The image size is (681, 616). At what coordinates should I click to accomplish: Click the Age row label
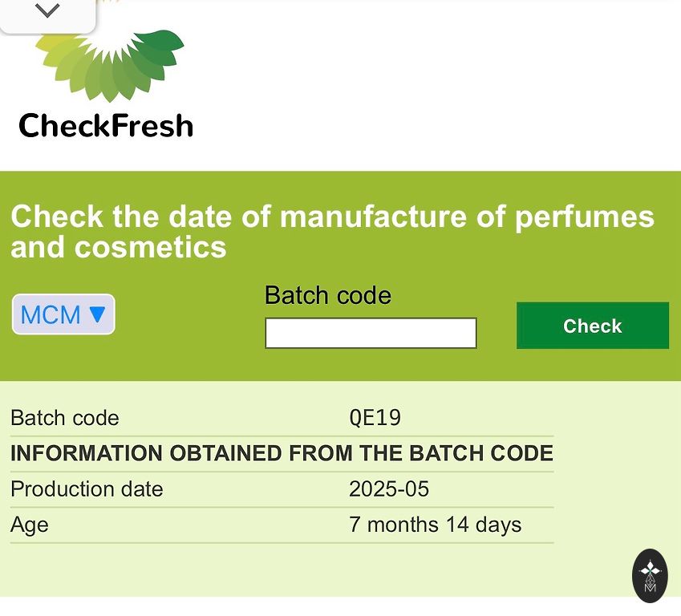tap(30, 525)
